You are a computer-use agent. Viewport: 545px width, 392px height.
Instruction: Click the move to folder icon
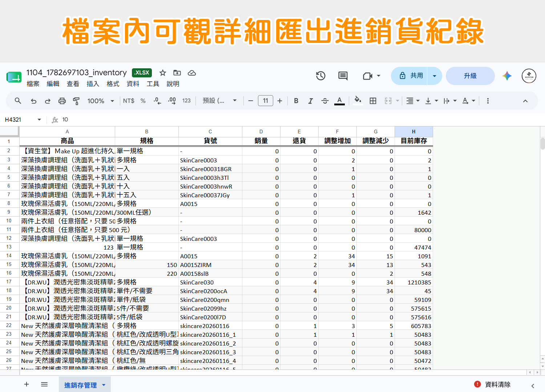177,73
